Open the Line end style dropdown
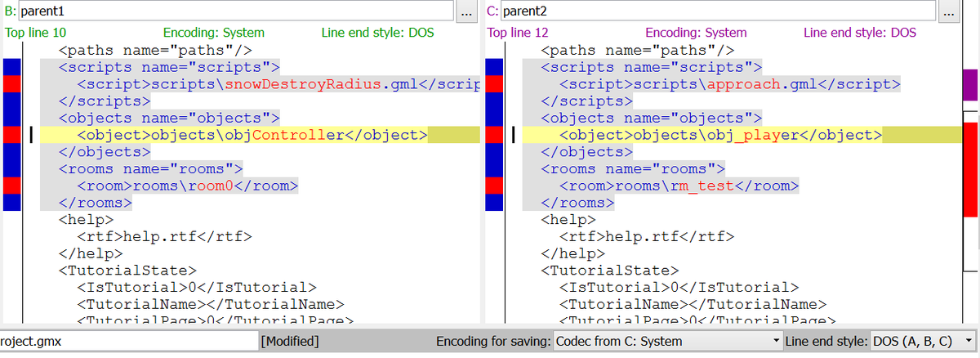This screenshot has height=358, width=980. point(922,341)
